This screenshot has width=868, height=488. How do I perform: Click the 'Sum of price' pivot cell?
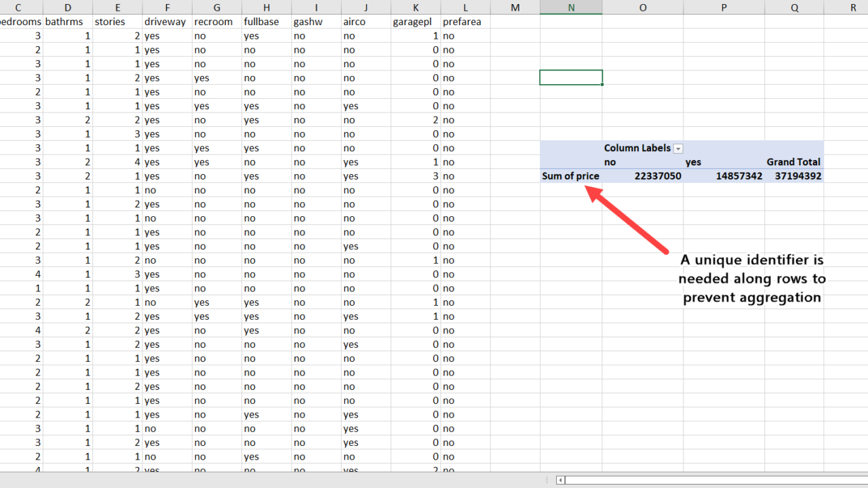pyautogui.click(x=571, y=176)
